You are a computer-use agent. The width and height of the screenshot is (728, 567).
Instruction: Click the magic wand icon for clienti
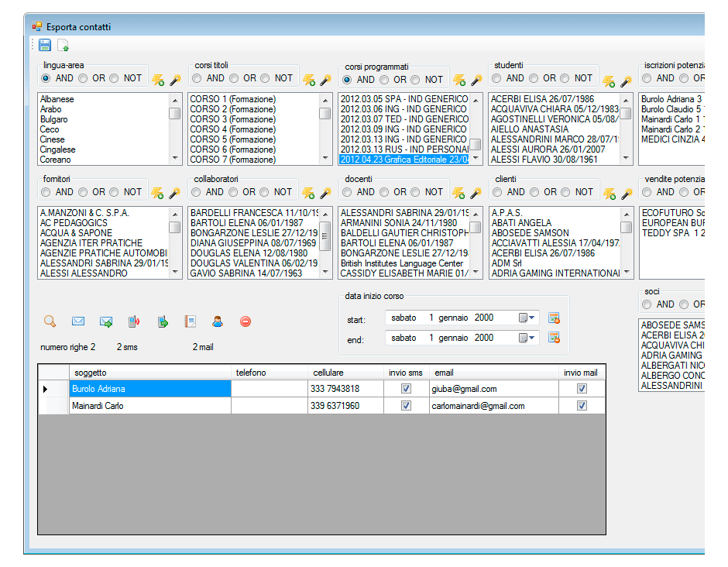[x=627, y=193]
